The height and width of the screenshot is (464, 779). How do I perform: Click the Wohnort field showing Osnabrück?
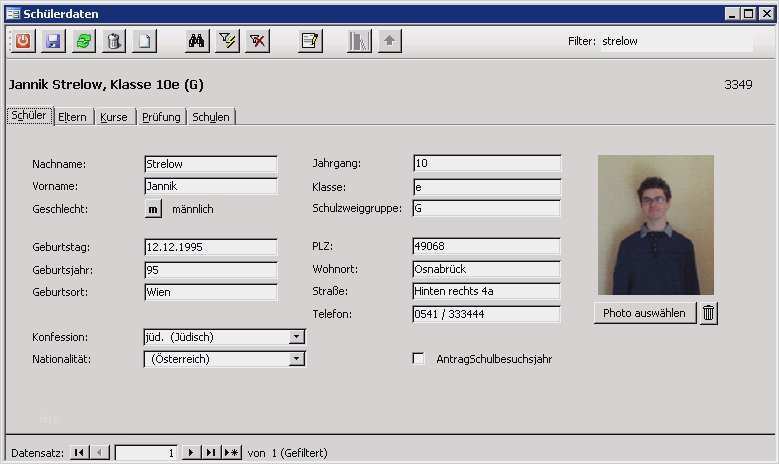[x=487, y=269]
